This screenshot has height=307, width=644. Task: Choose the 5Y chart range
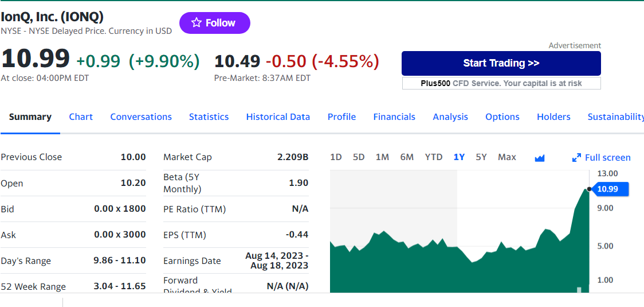tap(481, 157)
